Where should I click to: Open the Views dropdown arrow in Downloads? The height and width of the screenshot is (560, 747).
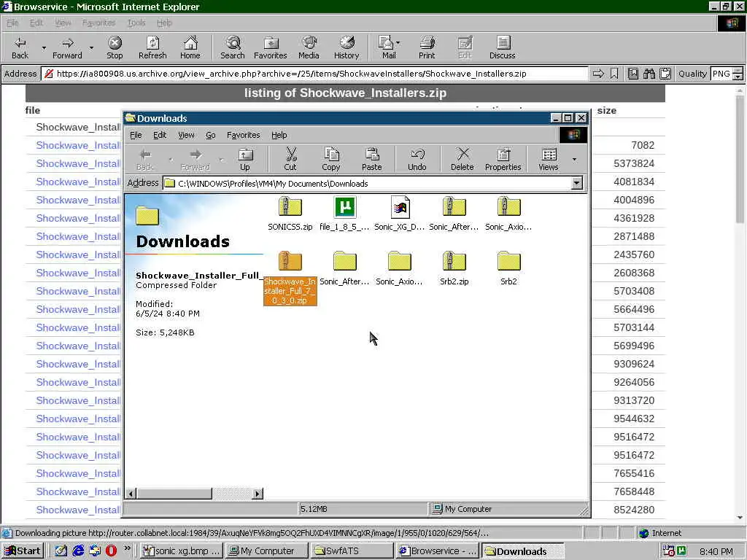[x=574, y=160]
